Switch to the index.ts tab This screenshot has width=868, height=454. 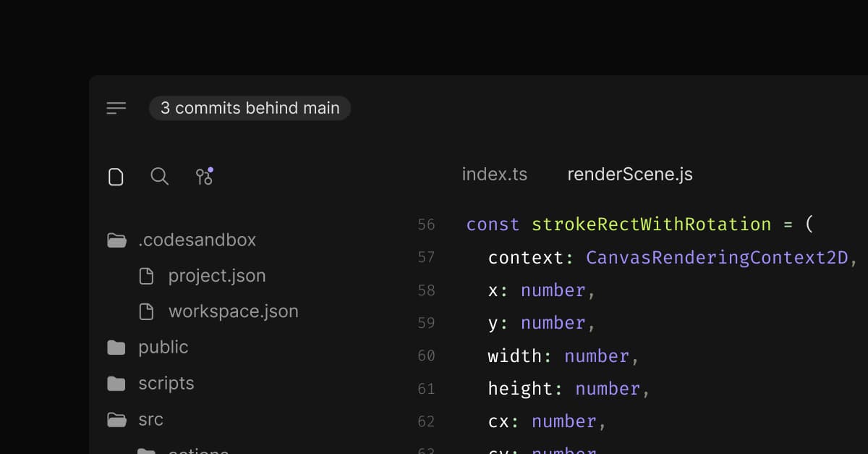tap(494, 174)
